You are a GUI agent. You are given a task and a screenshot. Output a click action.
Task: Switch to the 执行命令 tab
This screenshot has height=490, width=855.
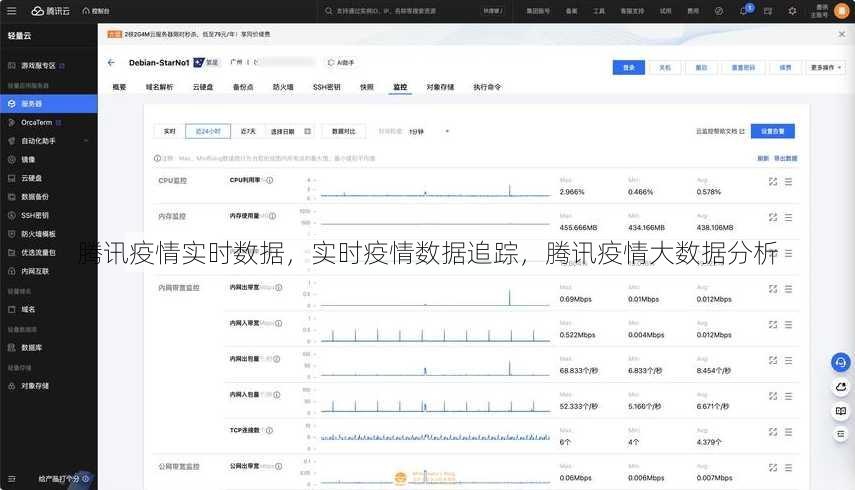pyautogui.click(x=487, y=87)
